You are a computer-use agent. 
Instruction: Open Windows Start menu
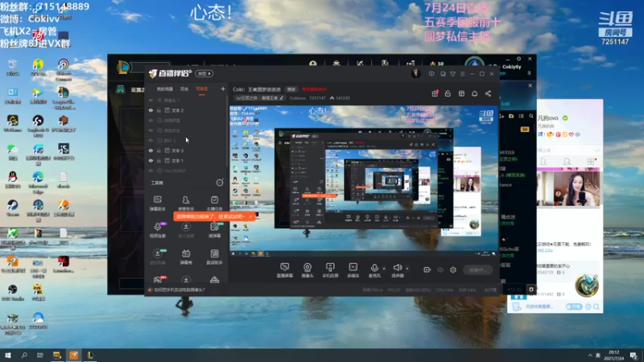click(x=8, y=355)
